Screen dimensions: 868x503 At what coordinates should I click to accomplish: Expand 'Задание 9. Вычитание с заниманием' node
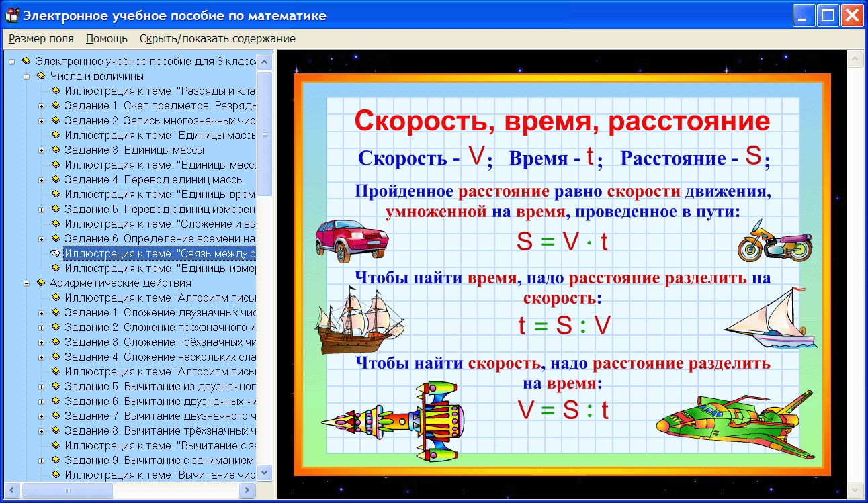click(x=42, y=461)
